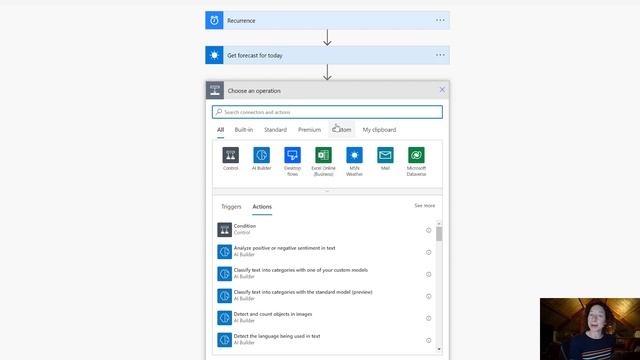The width and height of the screenshot is (640, 360).
Task: Click the Get forecast for today sun icon
Action: tap(214, 55)
